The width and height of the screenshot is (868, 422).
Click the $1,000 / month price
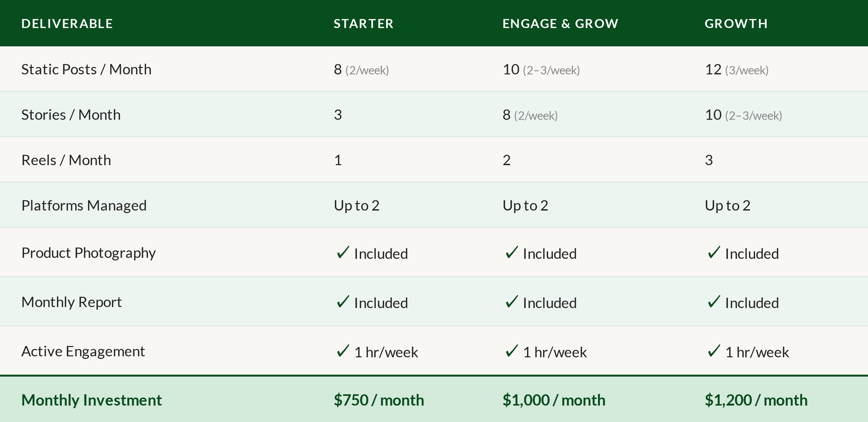[x=554, y=400]
